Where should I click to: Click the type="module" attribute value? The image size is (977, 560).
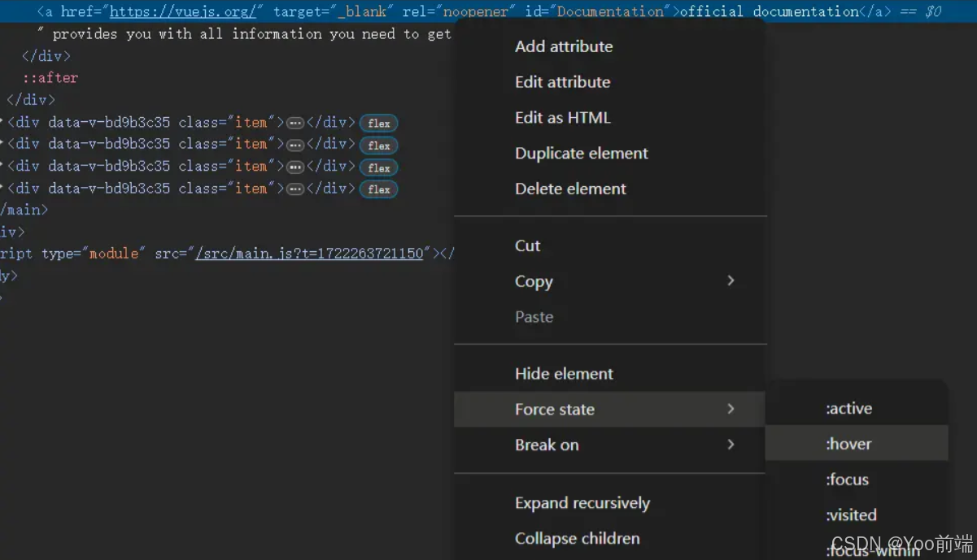click(114, 254)
